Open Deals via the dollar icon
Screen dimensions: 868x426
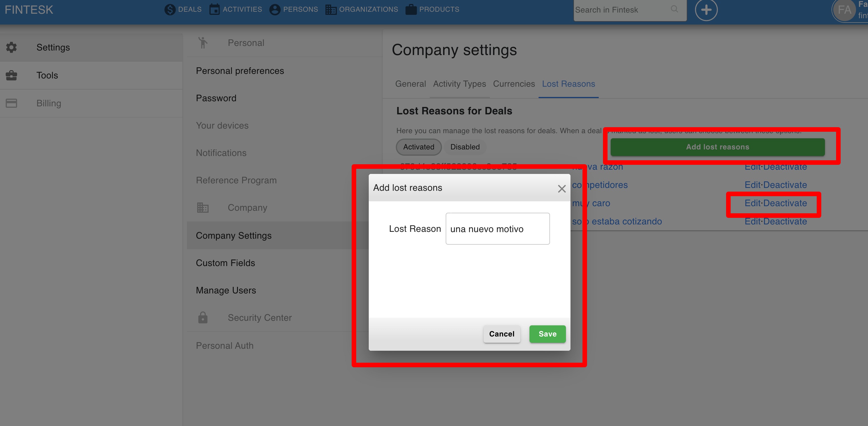click(x=170, y=9)
